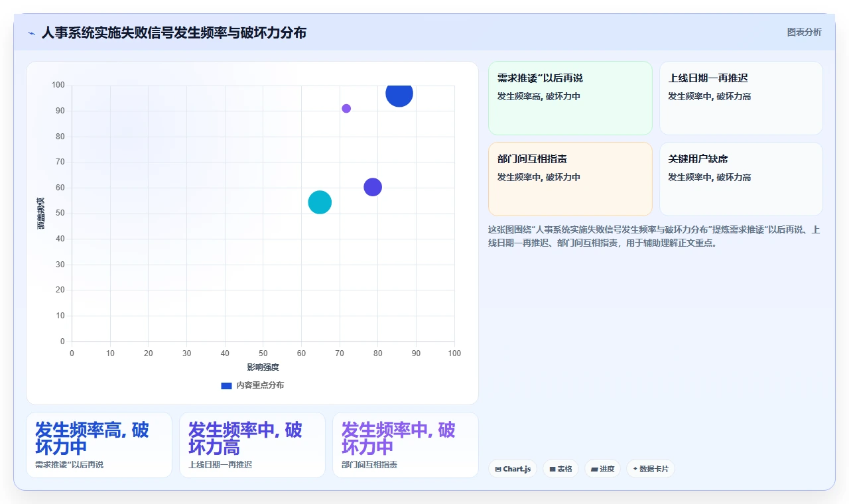Click the 覆盖规模 y-axis label

pyautogui.click(x=41, y=214)
